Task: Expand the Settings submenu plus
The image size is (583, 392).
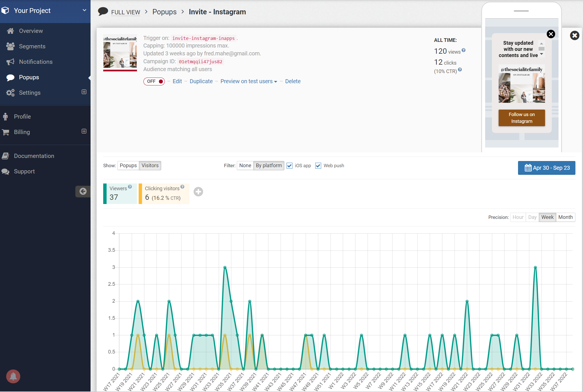Action: (84, 92)
